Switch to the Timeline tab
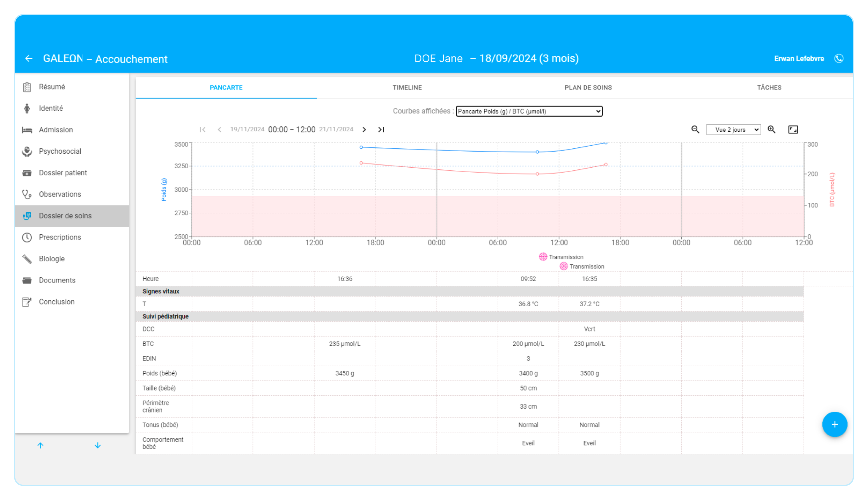The height and width of the screenshot is (500, 868). point(407,88)
